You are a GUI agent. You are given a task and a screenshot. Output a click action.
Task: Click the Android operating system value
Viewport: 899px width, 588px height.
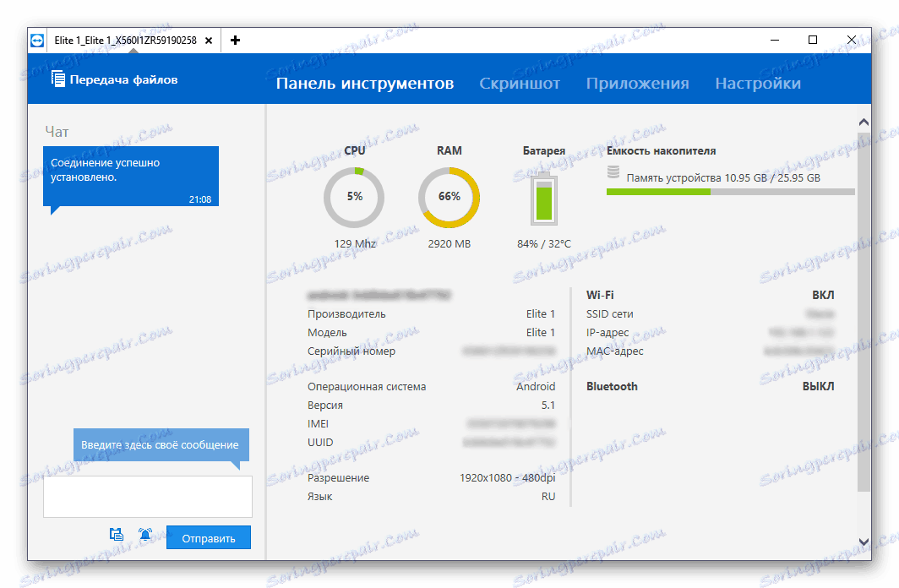point(536,386)
